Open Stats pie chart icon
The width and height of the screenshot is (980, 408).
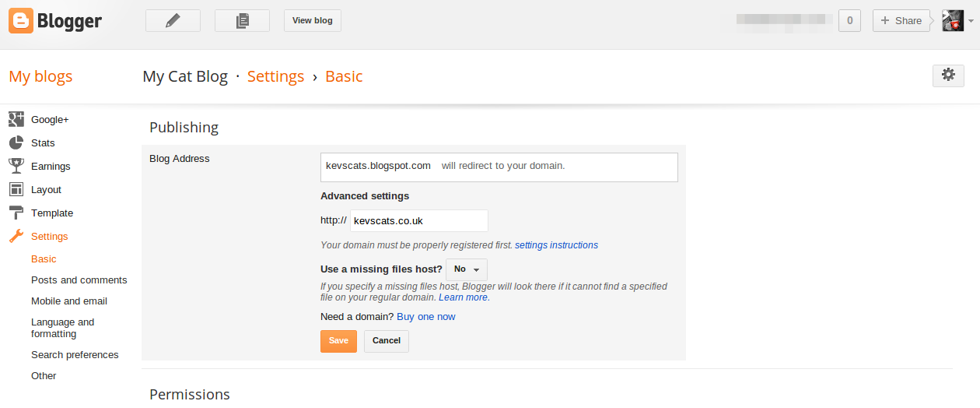[x=16, y=143]
